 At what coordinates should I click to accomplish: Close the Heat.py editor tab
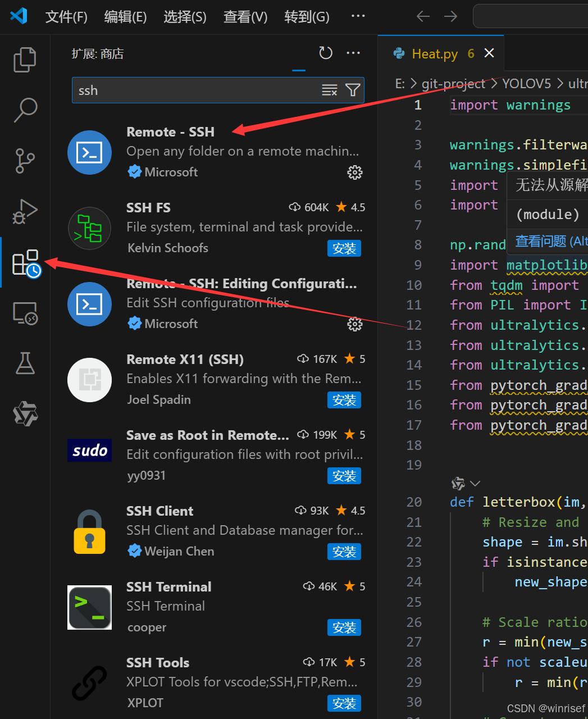click(x=489, y=53)
